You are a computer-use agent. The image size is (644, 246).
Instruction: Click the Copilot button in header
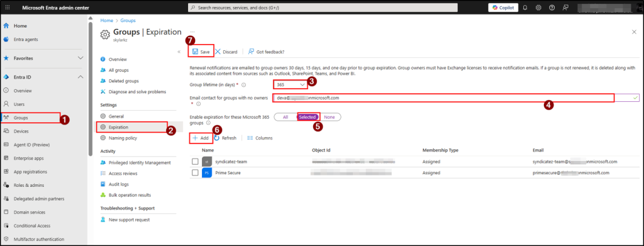tap(503, 8)
